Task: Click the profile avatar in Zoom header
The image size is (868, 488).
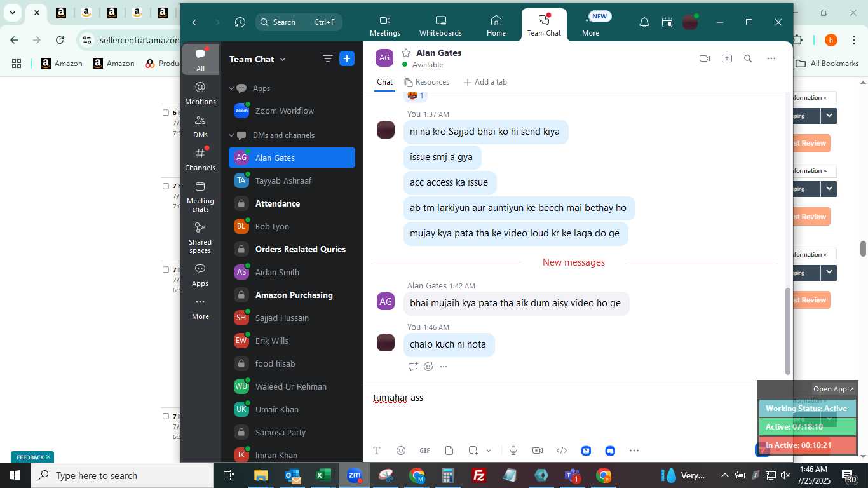Action: (690, 22)
